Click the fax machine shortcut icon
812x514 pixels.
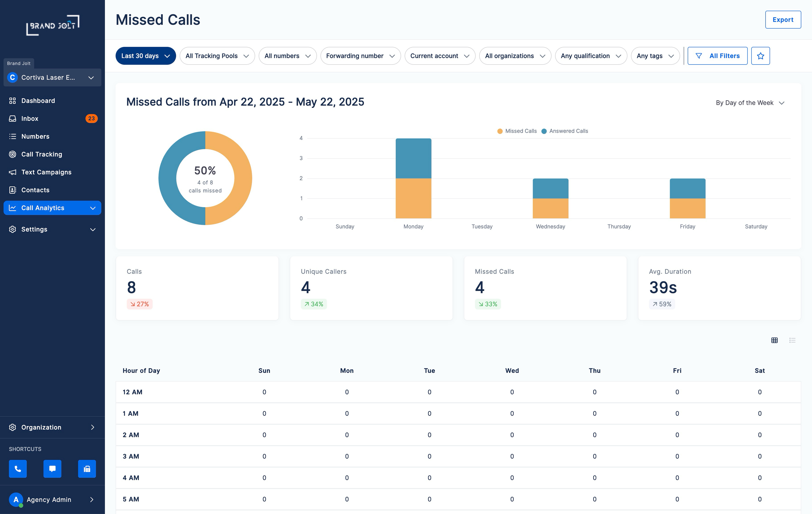(87, 469)
